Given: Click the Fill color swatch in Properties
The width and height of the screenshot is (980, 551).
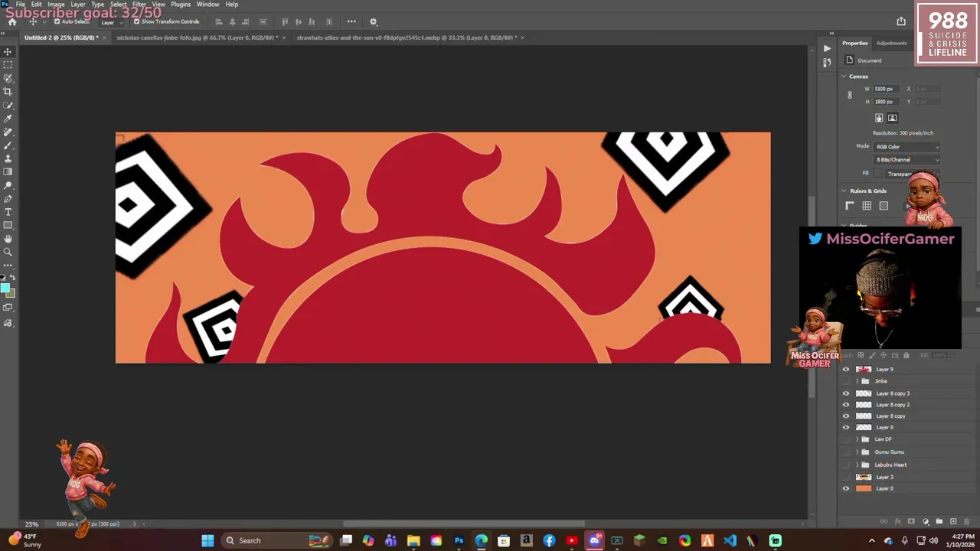Looking at the screenshot, I should point(877,174).
